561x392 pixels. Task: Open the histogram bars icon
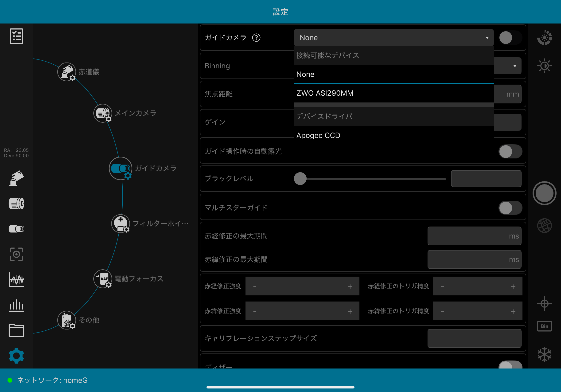point(16,306)
